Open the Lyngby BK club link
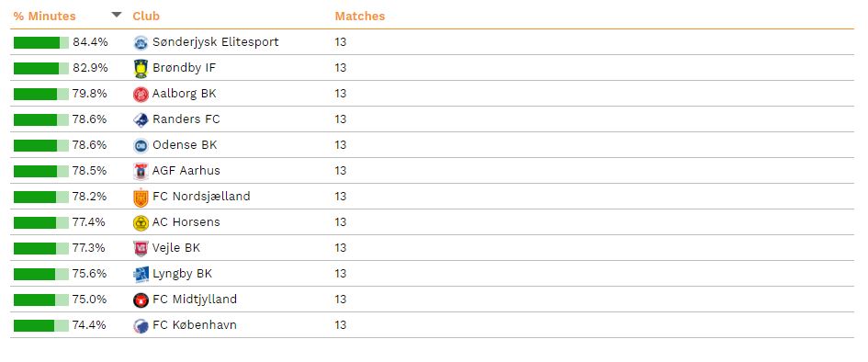Image resolution: width=868 pixels, height=362 pixels. [182, 274]
